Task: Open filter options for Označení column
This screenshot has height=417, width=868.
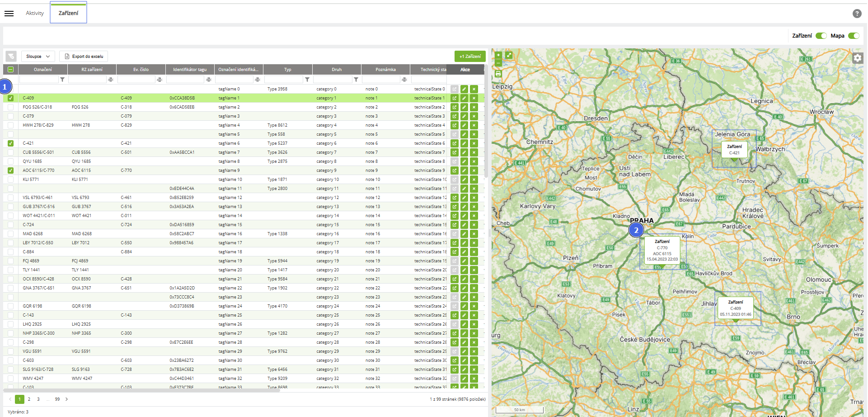Action: 62,80
